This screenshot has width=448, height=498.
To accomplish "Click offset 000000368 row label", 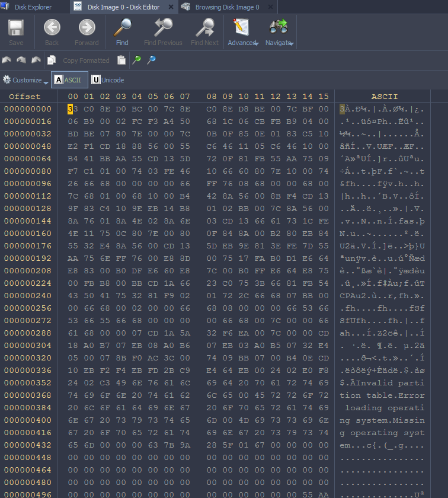I will click(27, 395).
